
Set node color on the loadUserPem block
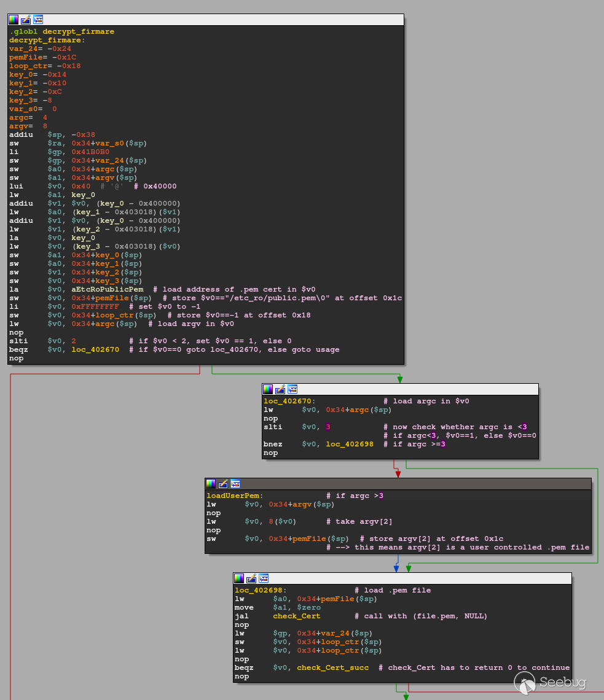pos(211,484)
